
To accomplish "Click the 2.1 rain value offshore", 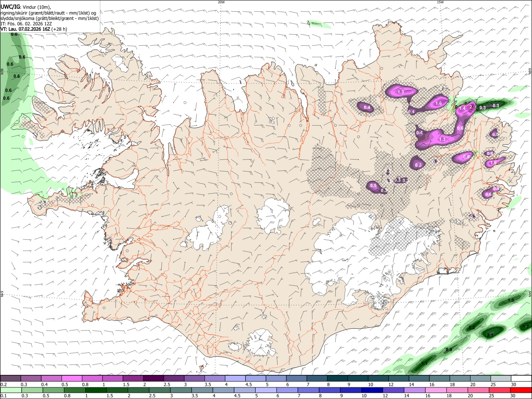I will tap(490, 335).
